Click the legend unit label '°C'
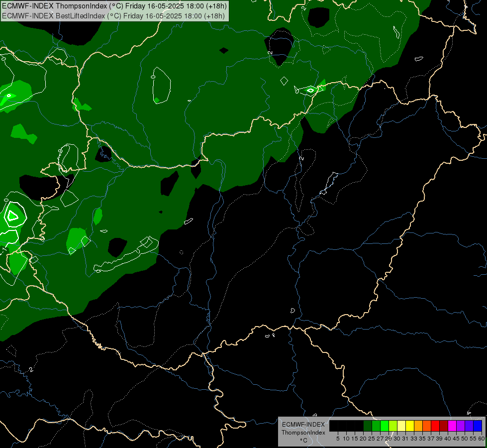The width and height of the screenshot is (487, 448). pyautogui.click(x=304, y=440)
